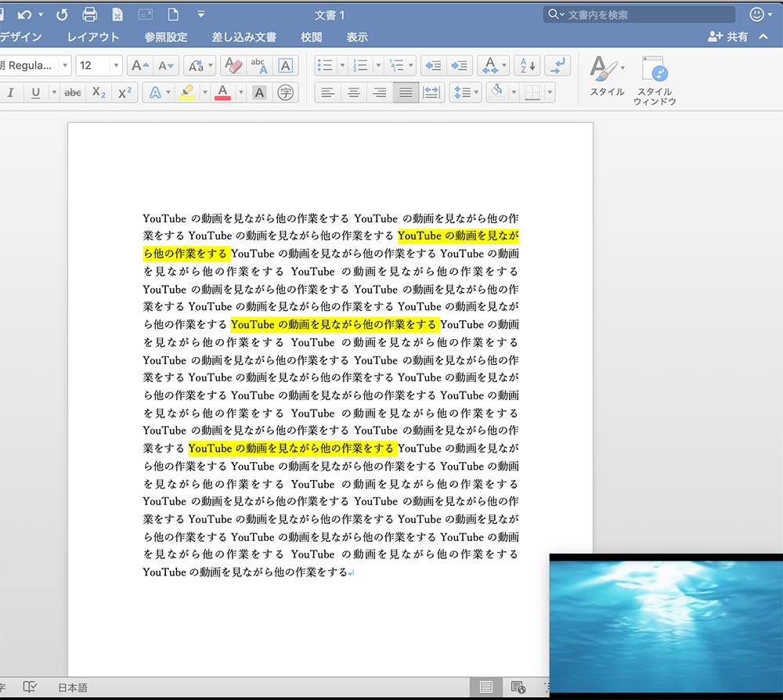The height and width of the screenshot is (700, 783).
Task: Open the highlight color dropdown arrow
Action: tap(204, 92)
